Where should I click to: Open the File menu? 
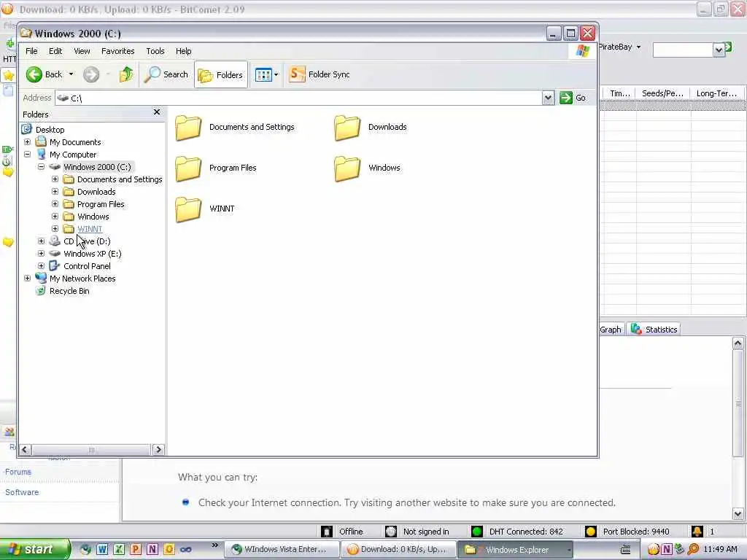click(31, 51)
